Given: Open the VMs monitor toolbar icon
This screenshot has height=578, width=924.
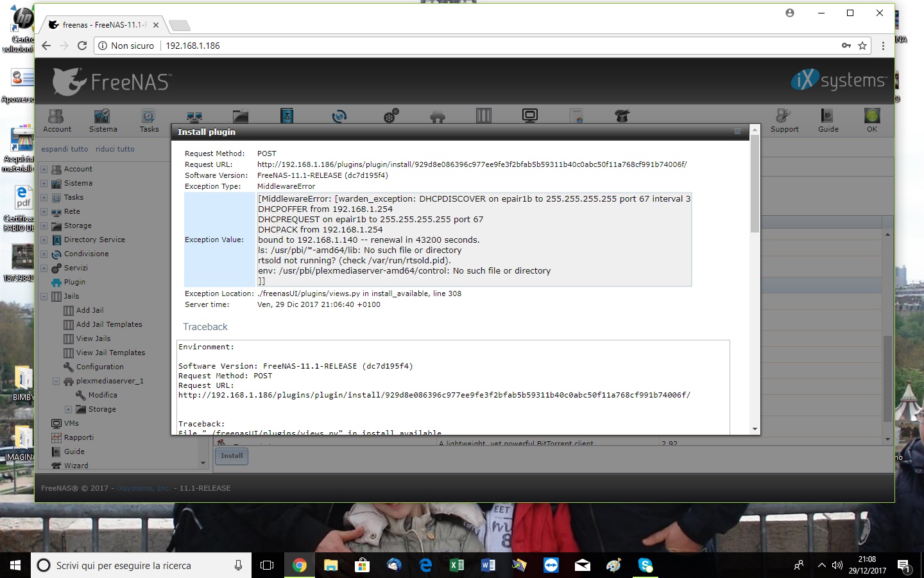Looking at the screenshot, I should 530,116.
